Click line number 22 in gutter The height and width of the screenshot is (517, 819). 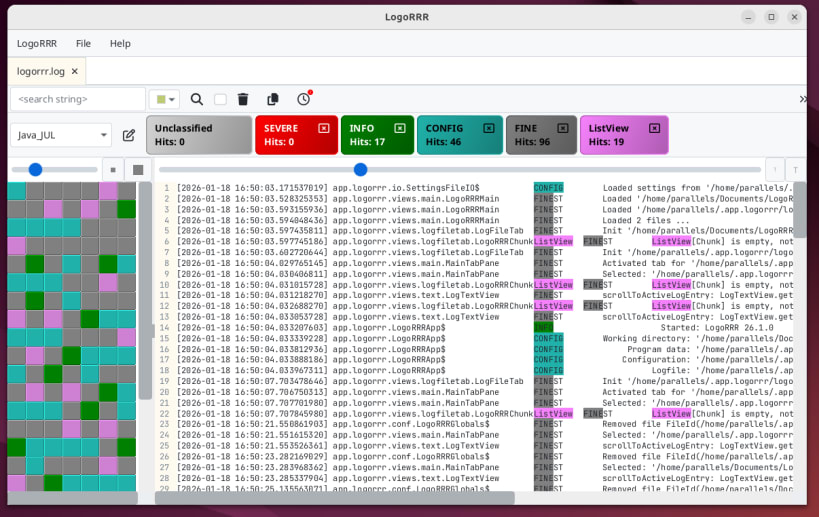[165, 414]
